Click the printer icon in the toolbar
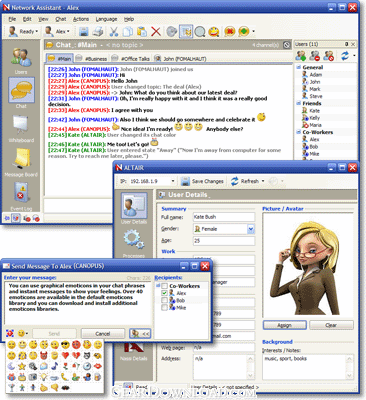366x400 pixels. [x=99, y=32]
